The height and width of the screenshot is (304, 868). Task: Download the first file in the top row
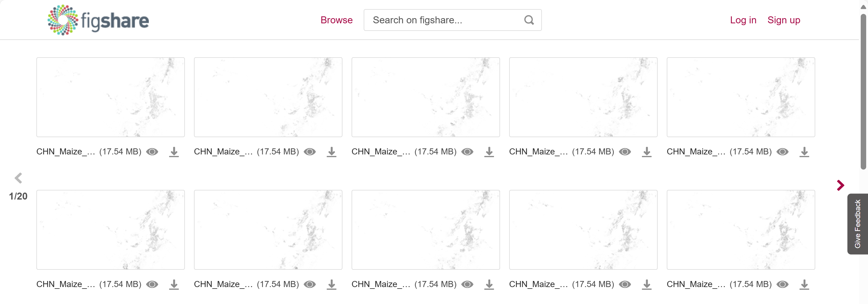174,152
